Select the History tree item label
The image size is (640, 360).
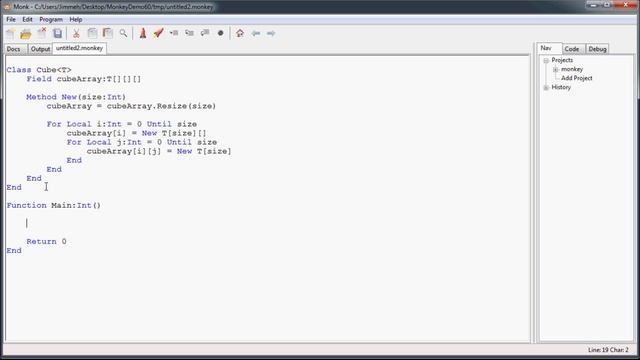(561, 87)
